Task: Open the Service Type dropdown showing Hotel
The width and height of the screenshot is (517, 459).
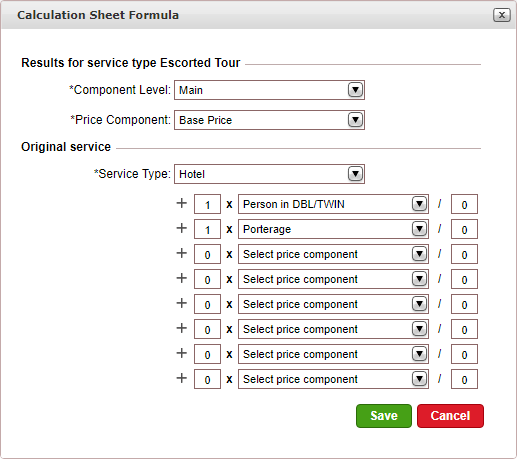Action: (x=269, y=174)
